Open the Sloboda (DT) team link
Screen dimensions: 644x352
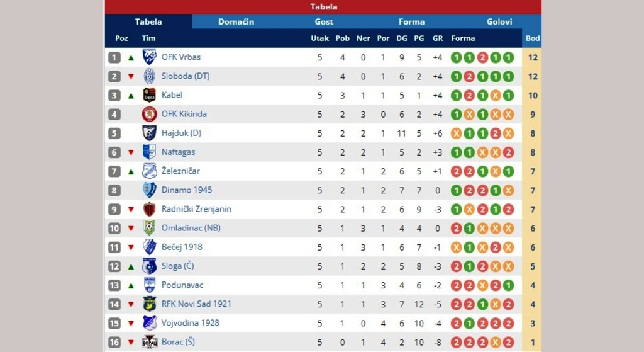pos(186,76)
